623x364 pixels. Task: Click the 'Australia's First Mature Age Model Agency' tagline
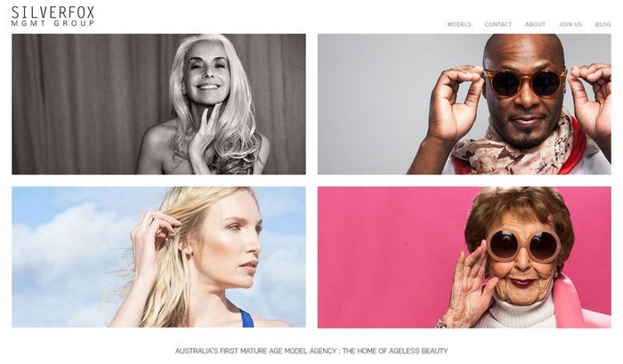point(311,351)
